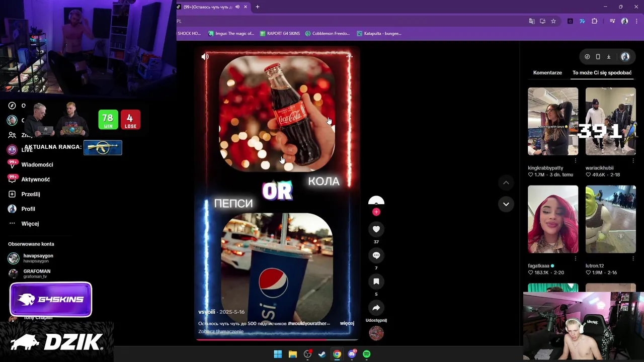Screen dimensions: 644x362
Task: Open the Katapulta - bungee... bookmark
Action: pyautogui.click(x=379, y=34)
